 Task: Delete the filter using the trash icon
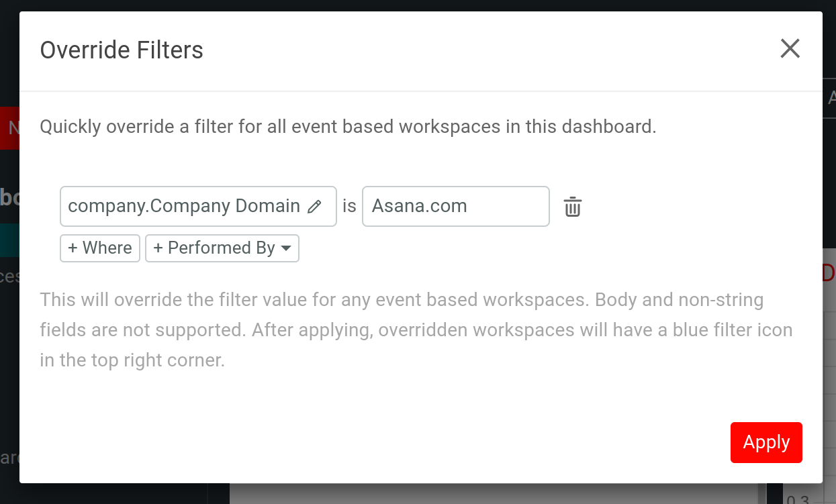572,207
